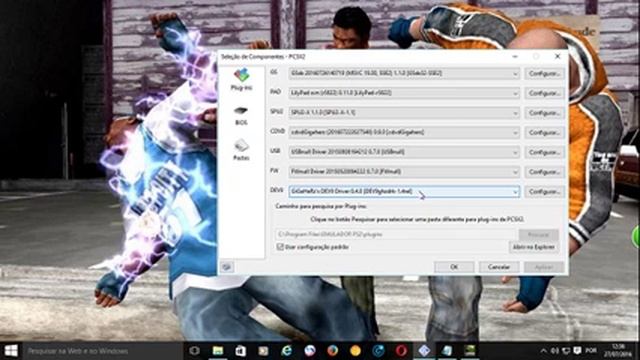640x360 pixels.
Task: Select the active PCSX2 taskbar icon
Action: click(424, 351)
